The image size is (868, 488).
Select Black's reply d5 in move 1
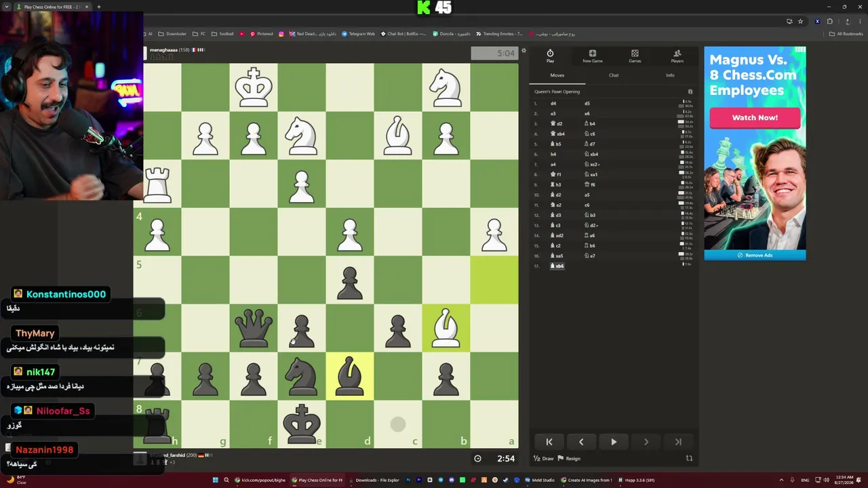[x=587, y=104]
